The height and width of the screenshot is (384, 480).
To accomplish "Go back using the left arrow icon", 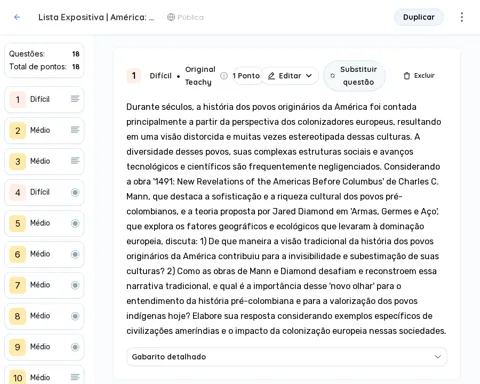I will click(17, 17).
